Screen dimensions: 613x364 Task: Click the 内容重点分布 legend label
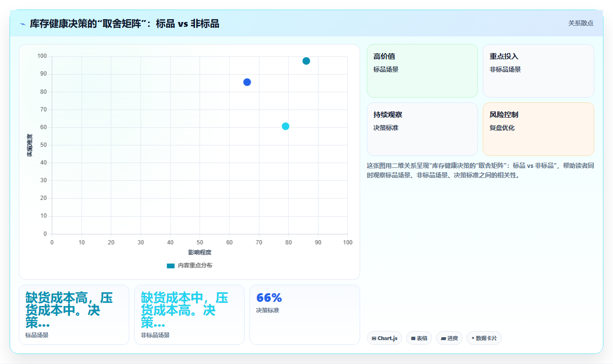(x=195, y=265)
